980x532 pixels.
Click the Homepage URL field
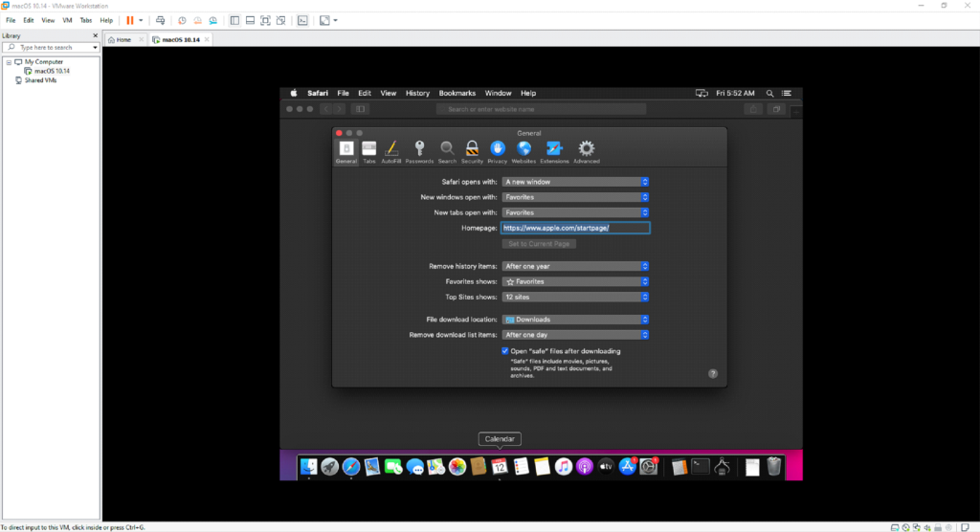tap(575, 228)
